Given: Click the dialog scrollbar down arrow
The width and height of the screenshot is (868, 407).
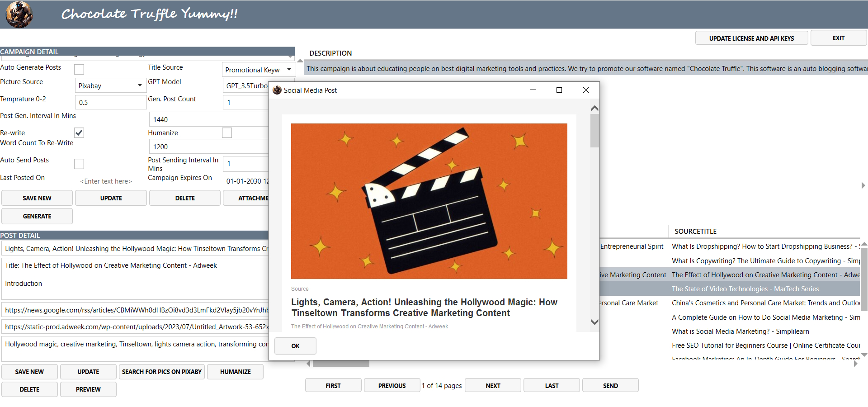Looking at the screenshot, I should 594,322.
